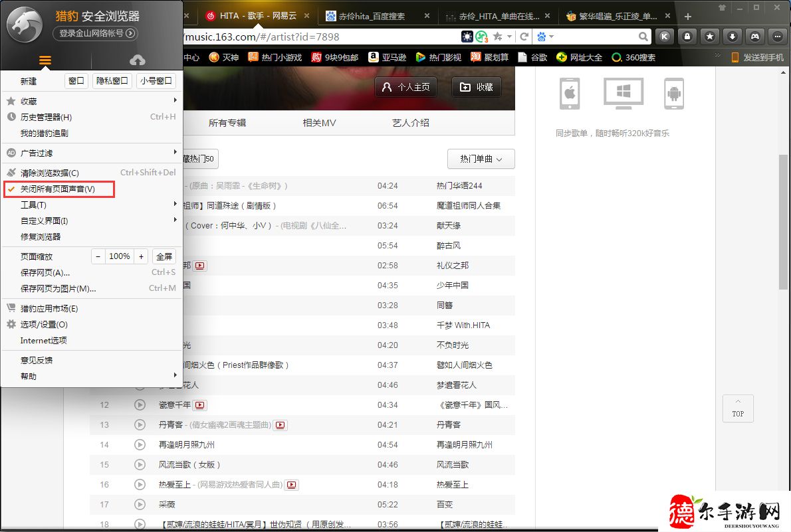This screenshot has height=532, width=791.
Task: Open the skin shirt icon in title bar
Action: coord(722,7)
